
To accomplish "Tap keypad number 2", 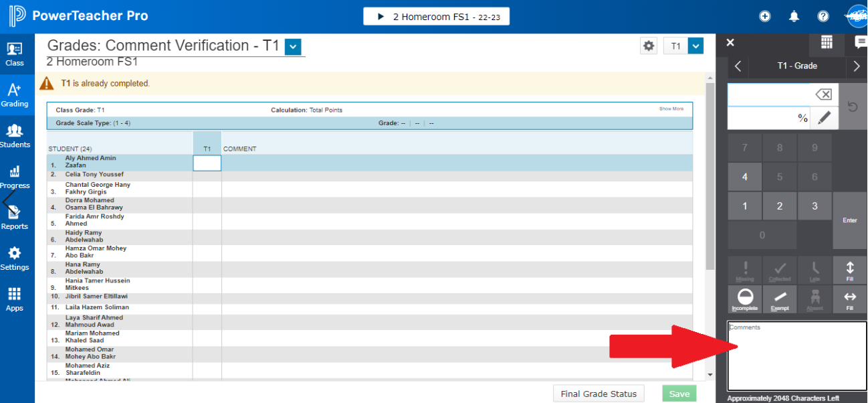I will [x=780, y=206].
